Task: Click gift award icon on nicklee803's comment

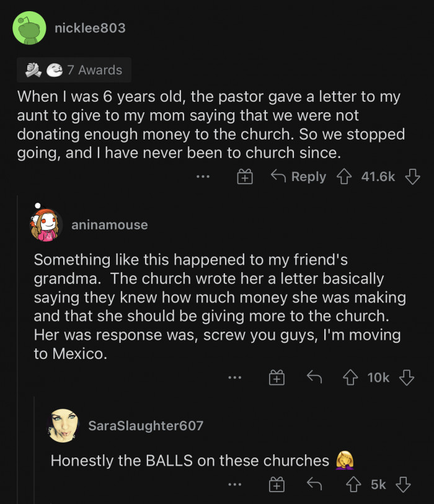Action: coord(245,177)
